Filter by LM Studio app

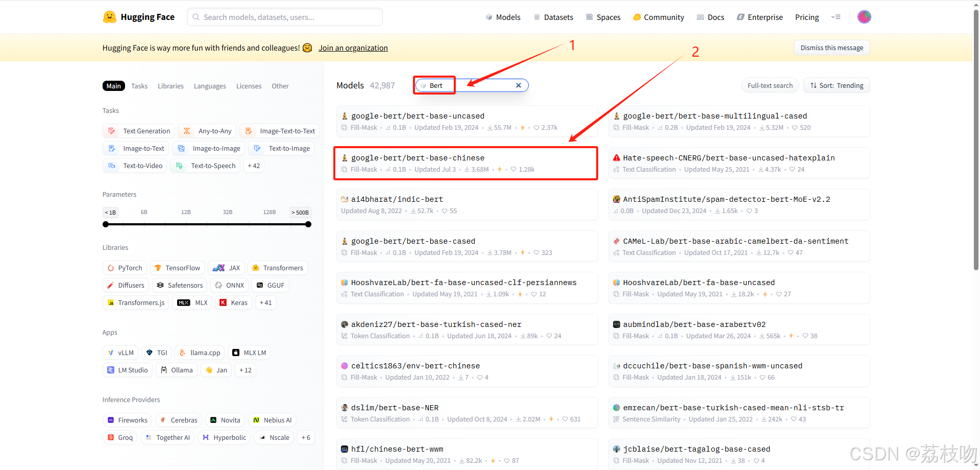click(x=128, y=370)
